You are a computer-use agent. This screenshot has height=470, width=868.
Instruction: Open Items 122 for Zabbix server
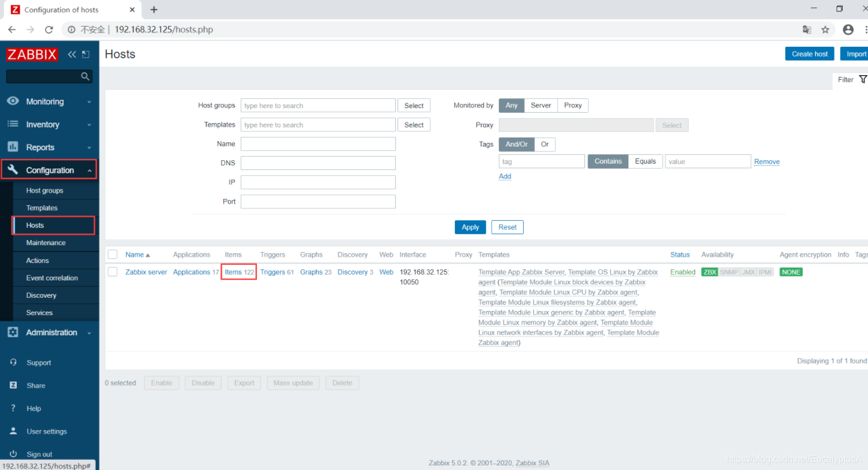239,272
